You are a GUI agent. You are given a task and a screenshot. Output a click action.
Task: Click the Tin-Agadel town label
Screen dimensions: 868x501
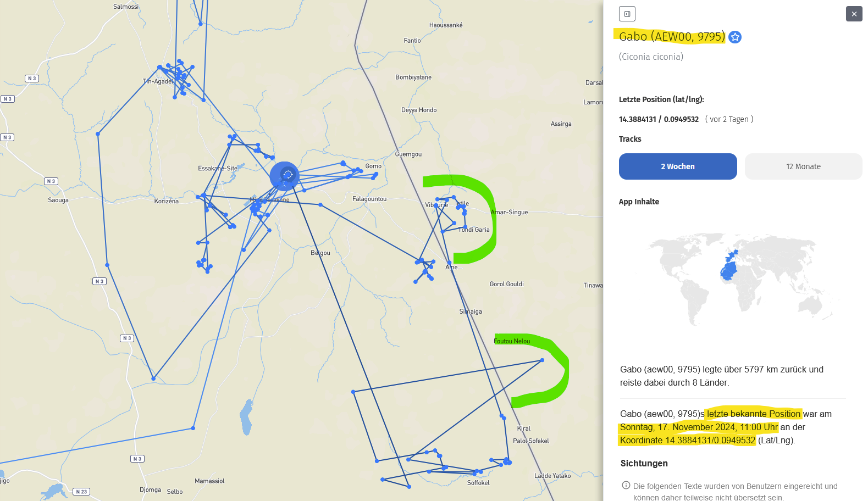pos(158,81)
